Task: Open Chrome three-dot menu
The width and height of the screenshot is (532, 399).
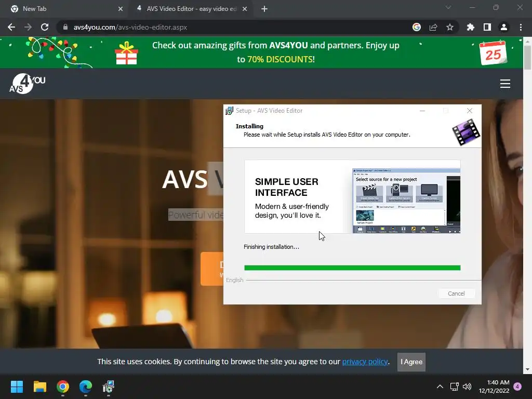Action: pos(521,27)
